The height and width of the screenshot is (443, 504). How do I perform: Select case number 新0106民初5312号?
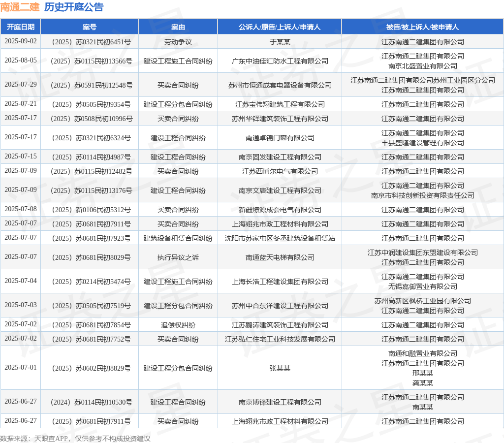pyautogui.click(x=103, y=210)
